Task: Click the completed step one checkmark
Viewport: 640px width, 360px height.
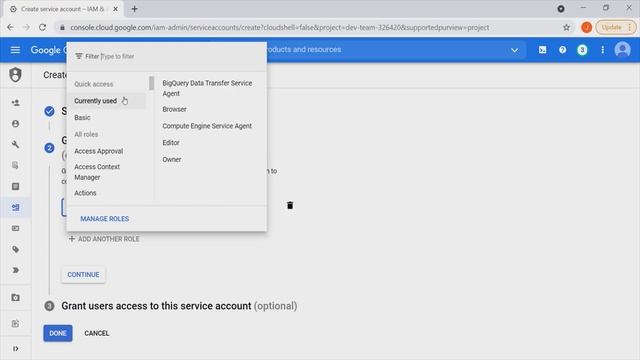Action: [49, 111]
